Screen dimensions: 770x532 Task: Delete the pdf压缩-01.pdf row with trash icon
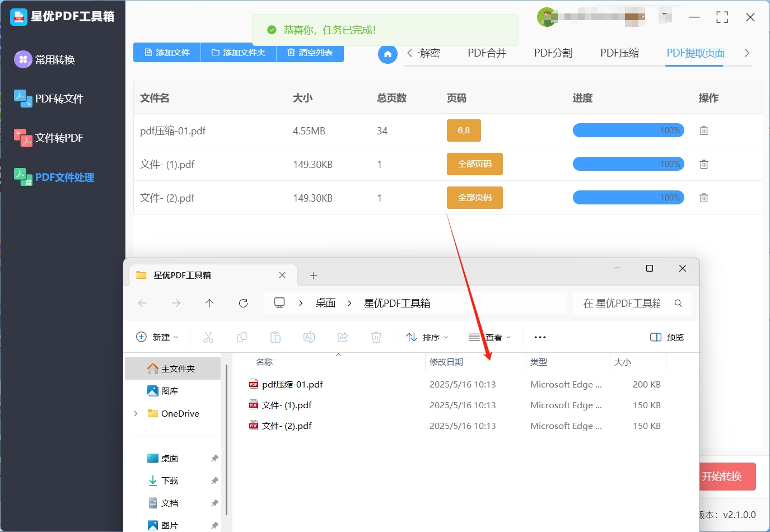tap(704, 130)
